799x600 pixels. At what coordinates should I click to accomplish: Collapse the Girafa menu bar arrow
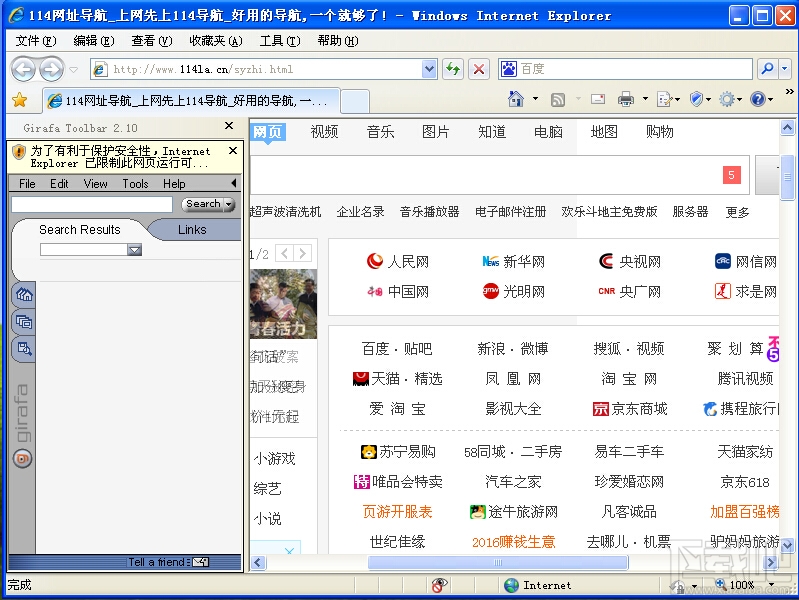pyautogui.click(x=233, y=183)
